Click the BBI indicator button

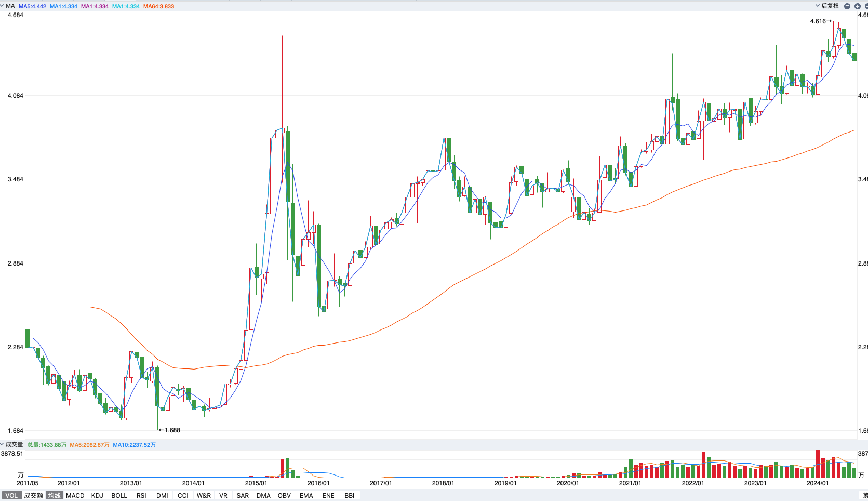(x=350, y=495)
